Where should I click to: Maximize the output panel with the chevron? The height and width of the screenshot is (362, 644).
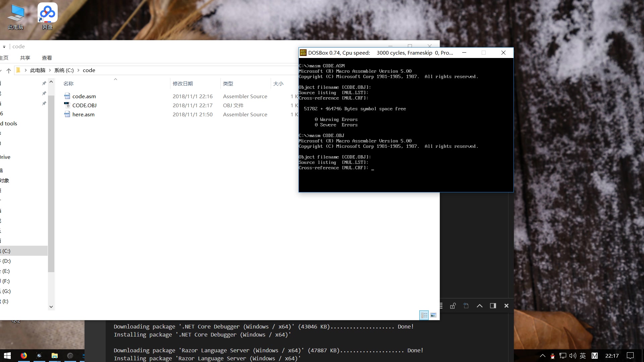click(x=480, y=305)
